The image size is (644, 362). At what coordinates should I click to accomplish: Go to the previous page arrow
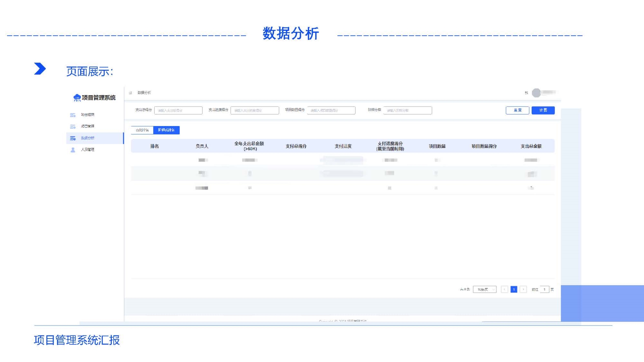(x=504, y=289)
